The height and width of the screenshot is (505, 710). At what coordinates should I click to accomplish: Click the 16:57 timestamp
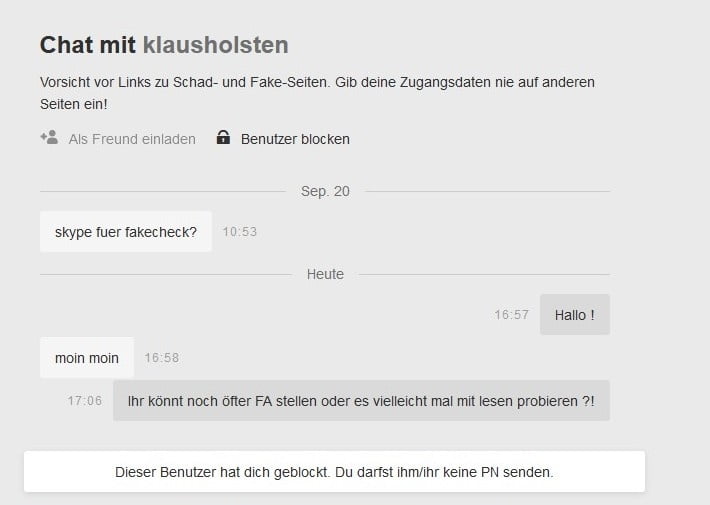tap(511, 315)
